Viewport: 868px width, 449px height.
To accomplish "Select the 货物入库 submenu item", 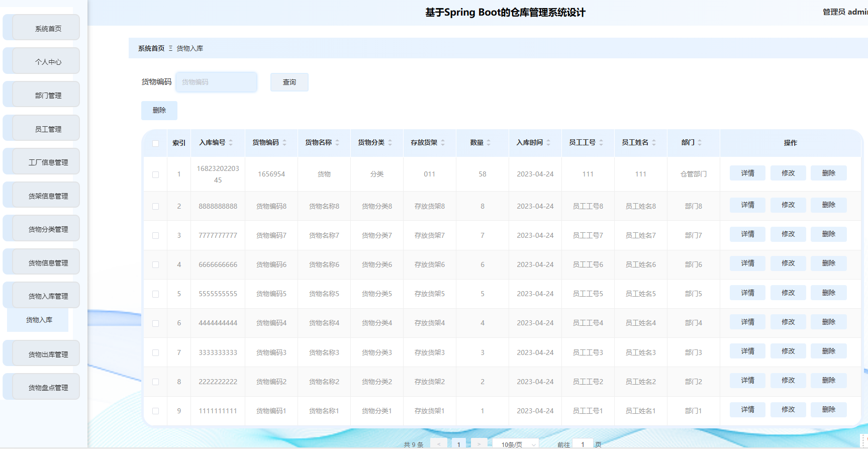I will click(x=38, y=320).
